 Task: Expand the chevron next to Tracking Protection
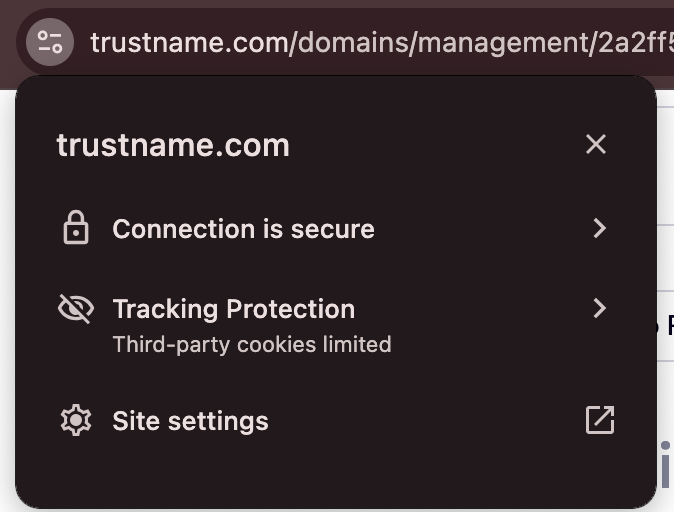click(x=599, y=308)
